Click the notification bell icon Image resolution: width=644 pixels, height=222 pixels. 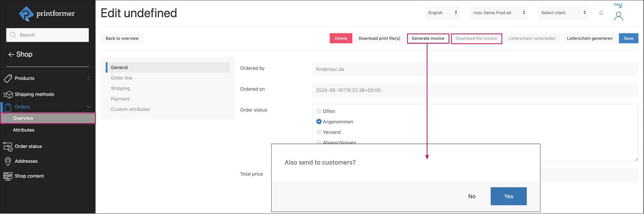601,13
